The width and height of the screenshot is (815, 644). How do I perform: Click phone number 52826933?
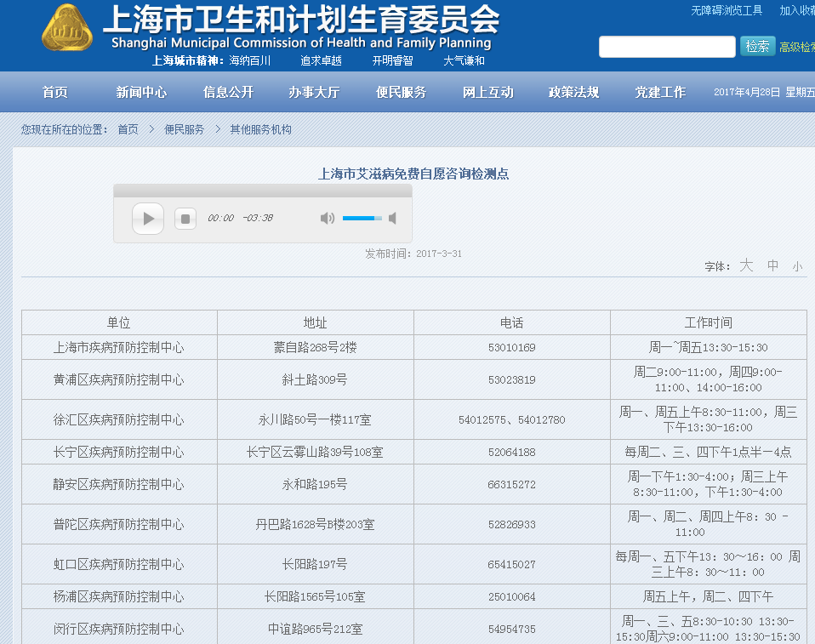pyautogui.click(x=511, y=524)
